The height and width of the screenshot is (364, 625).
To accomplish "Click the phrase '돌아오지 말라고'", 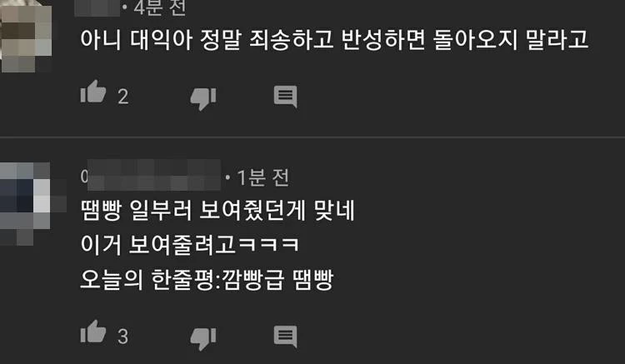I will click(x=511, y=39).
